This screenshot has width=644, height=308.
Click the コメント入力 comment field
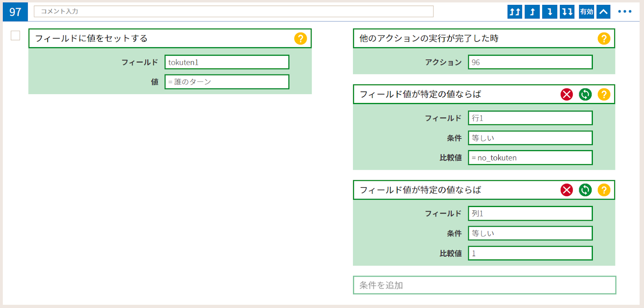coord(233,11)
